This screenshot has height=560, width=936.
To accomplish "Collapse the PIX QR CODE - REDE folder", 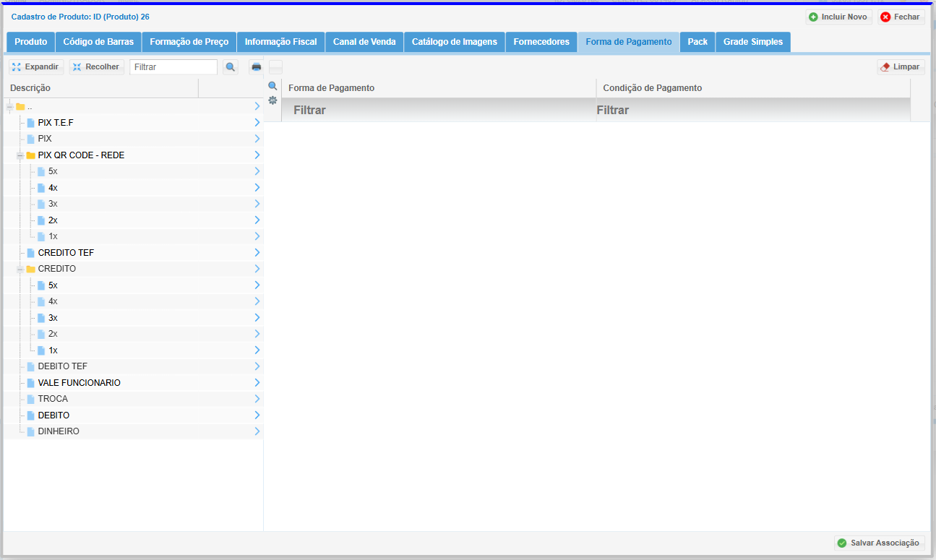I will tap(20, 155).
